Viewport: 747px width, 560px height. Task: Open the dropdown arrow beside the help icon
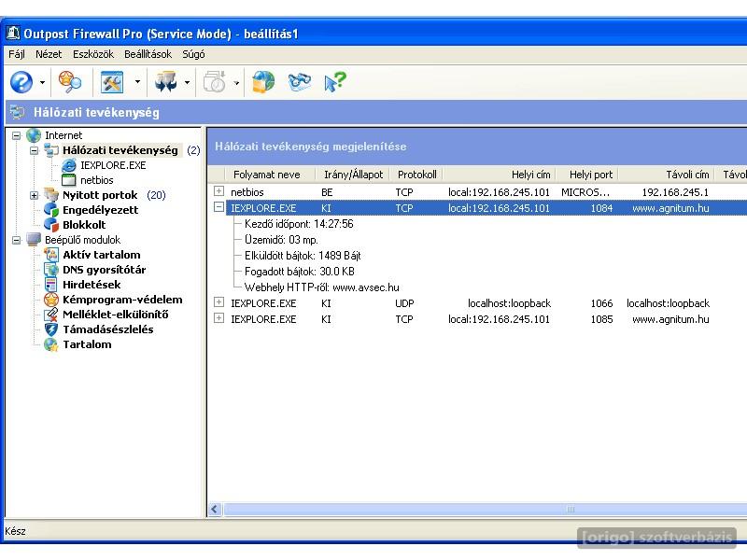[x=42, y=83]
